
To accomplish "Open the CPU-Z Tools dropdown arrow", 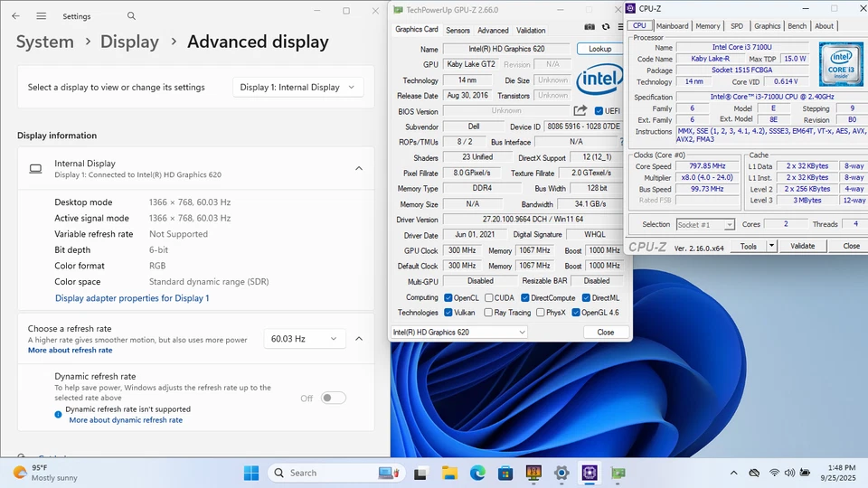I will (x=771, y=246).
